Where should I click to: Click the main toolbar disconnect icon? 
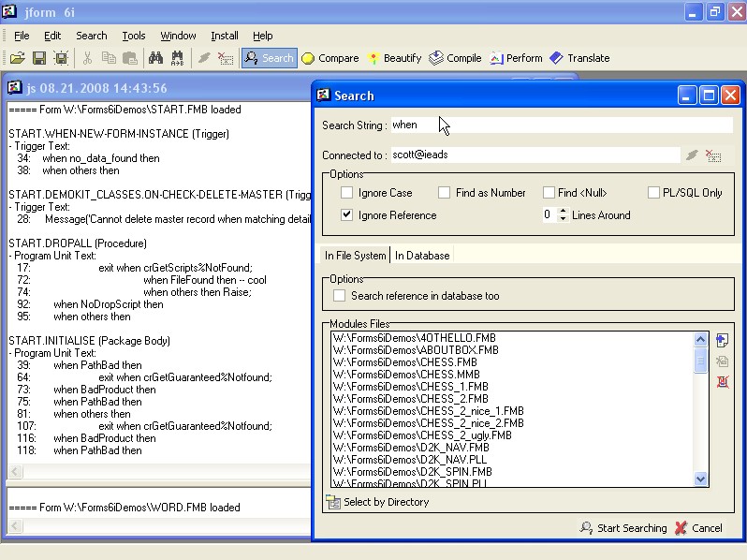coord(226,58)
